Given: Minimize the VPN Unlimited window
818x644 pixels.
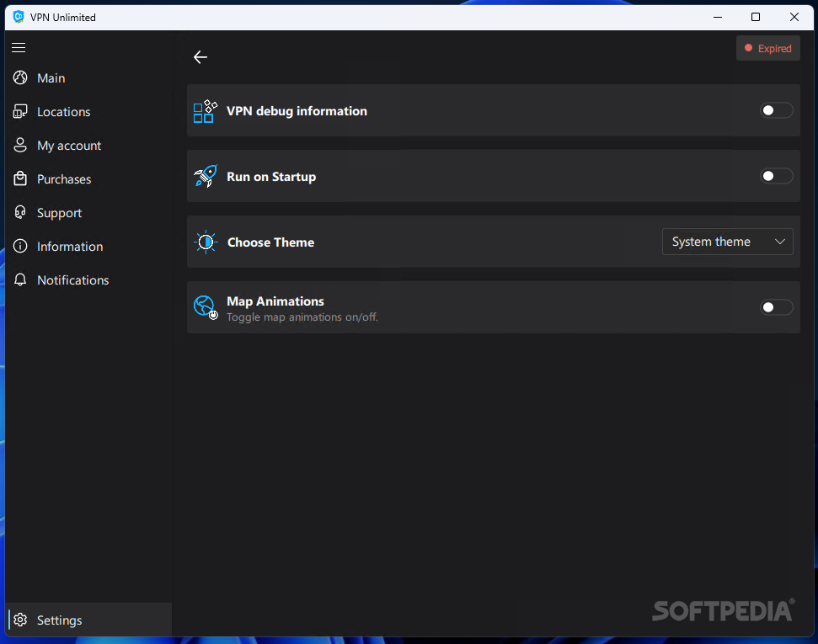Looking at the screenshot, I should pyautogui.click(x=718, y=17).
